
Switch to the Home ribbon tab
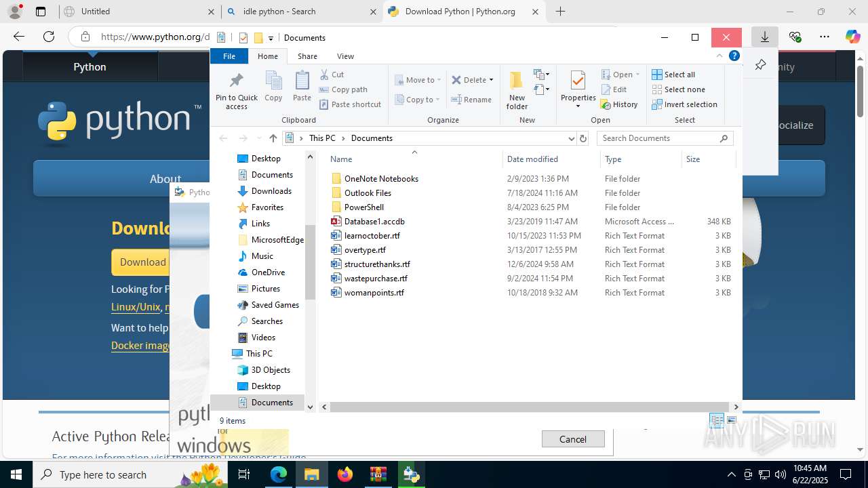click(268, 56)
